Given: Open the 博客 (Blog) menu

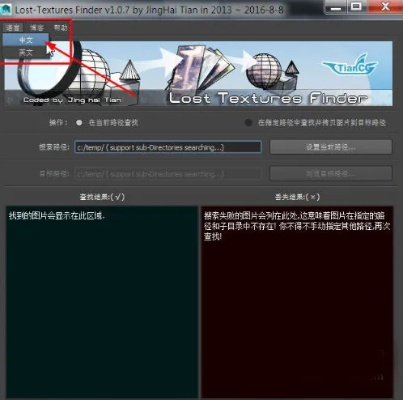Looking at the screenshot, I should (x=37, y=28).
